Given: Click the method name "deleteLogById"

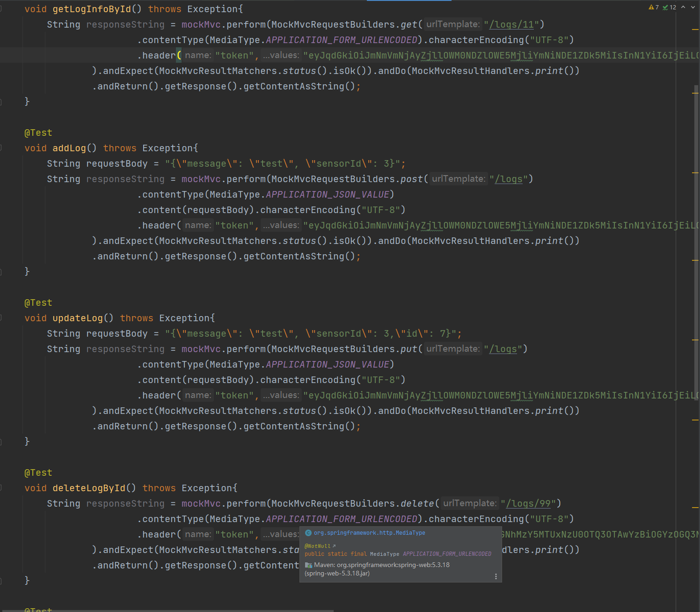Looking at the screenshot, I should 89,488.
